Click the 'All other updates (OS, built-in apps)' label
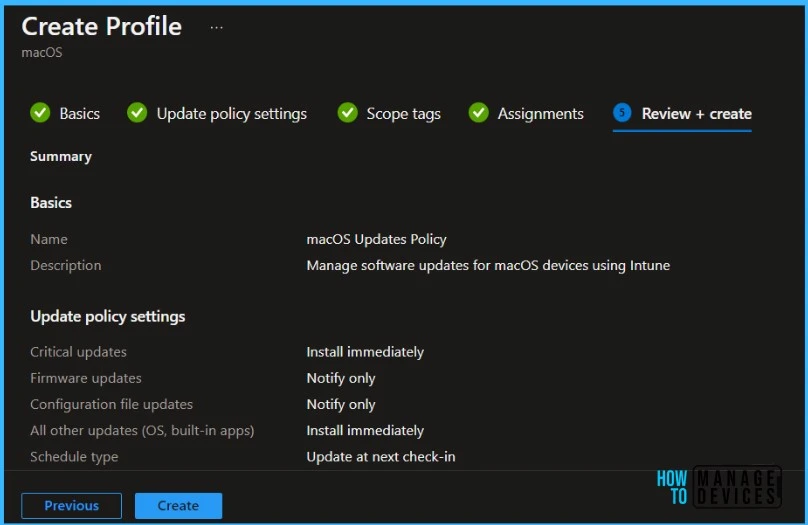 click(142, 430)
